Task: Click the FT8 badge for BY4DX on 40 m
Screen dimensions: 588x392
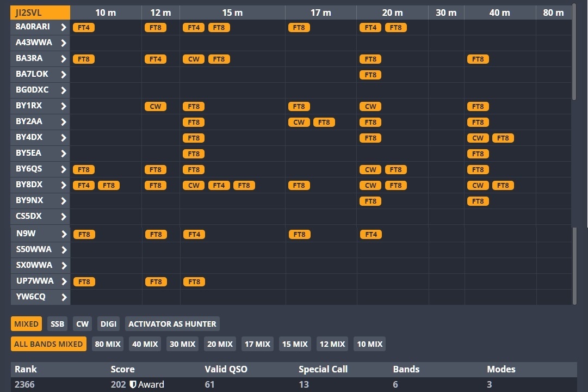Action: 503,138
